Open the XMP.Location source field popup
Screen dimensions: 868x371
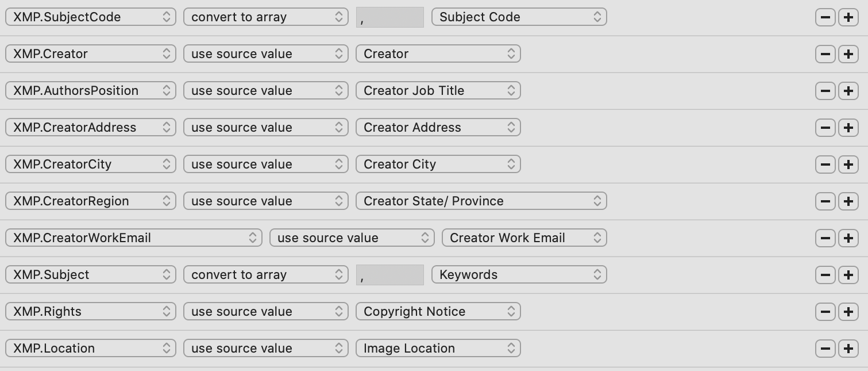tap(90, 349)
